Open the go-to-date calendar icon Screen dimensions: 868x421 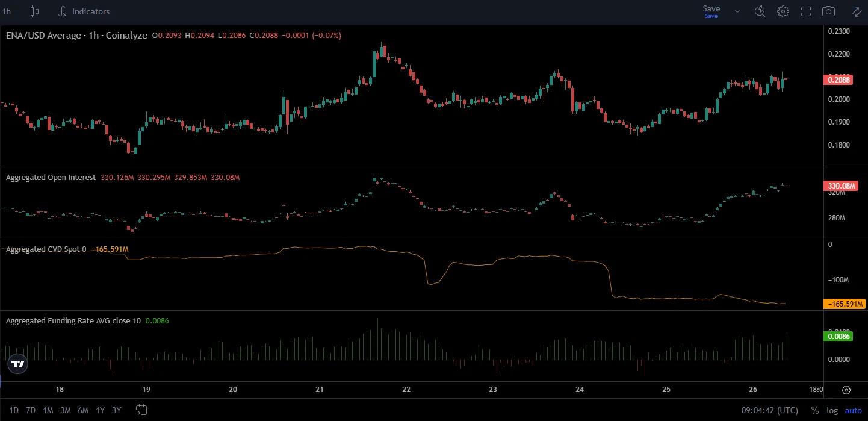tap(141, 410)
